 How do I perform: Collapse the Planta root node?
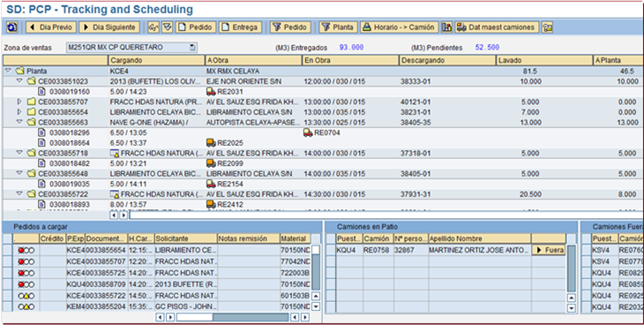[x=8, y=71]
